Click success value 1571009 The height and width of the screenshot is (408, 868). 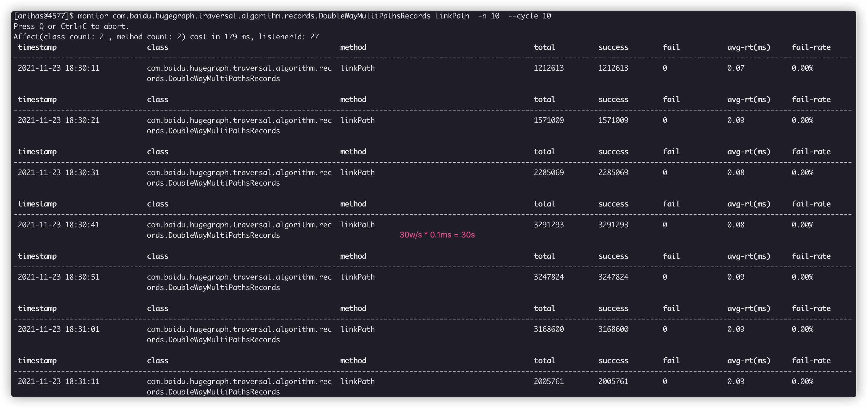pos(613,120)
